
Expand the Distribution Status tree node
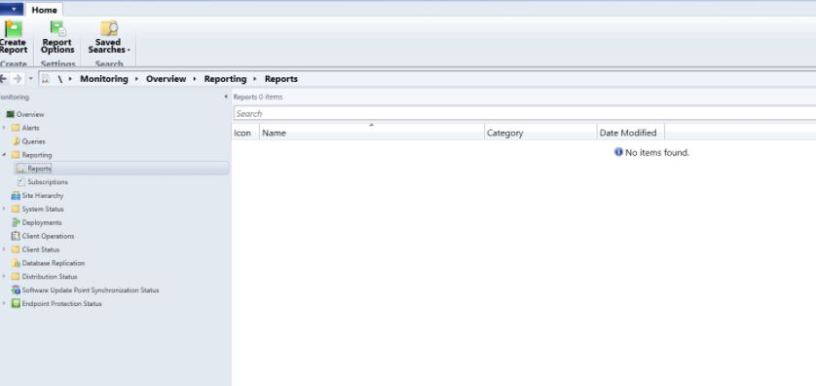tap(4, 277)
